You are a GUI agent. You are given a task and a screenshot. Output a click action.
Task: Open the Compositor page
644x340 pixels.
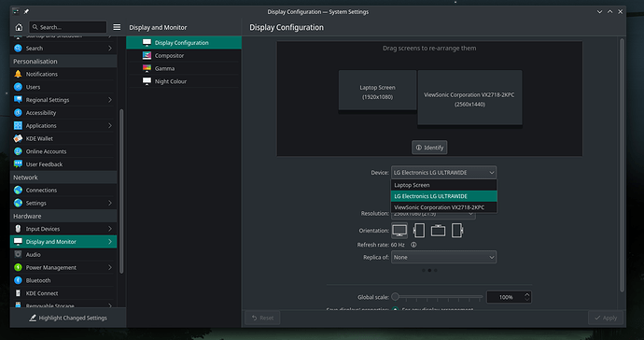pyautogui.click(x=184, y=55)
